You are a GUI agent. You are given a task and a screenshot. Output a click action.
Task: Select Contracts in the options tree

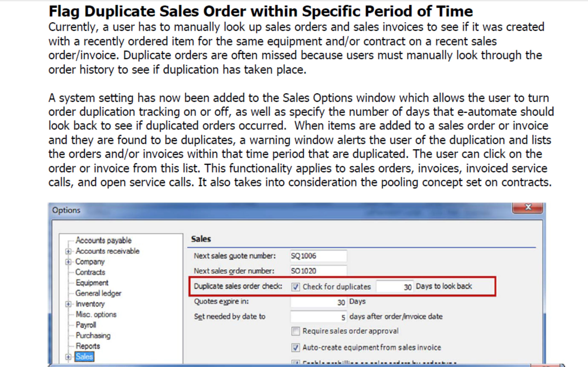(90, 272)
